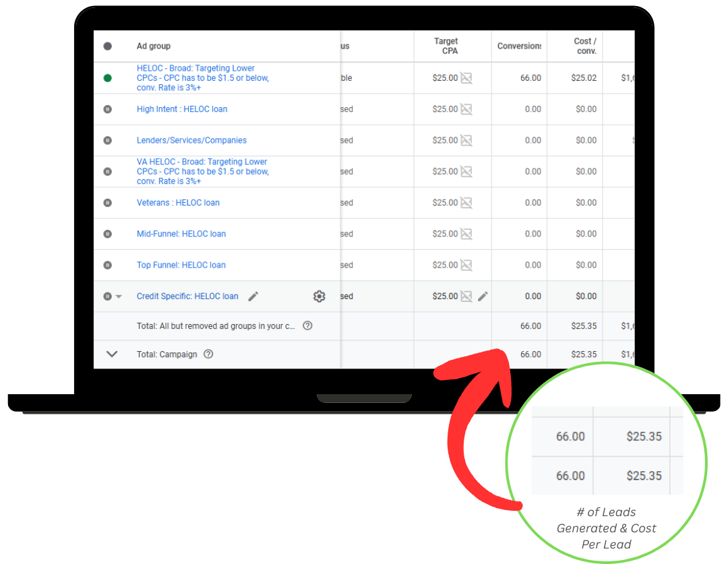Click 0.00 conversions in High Intent row
This screenshot has width=728, height=564.
click(533, 109)
